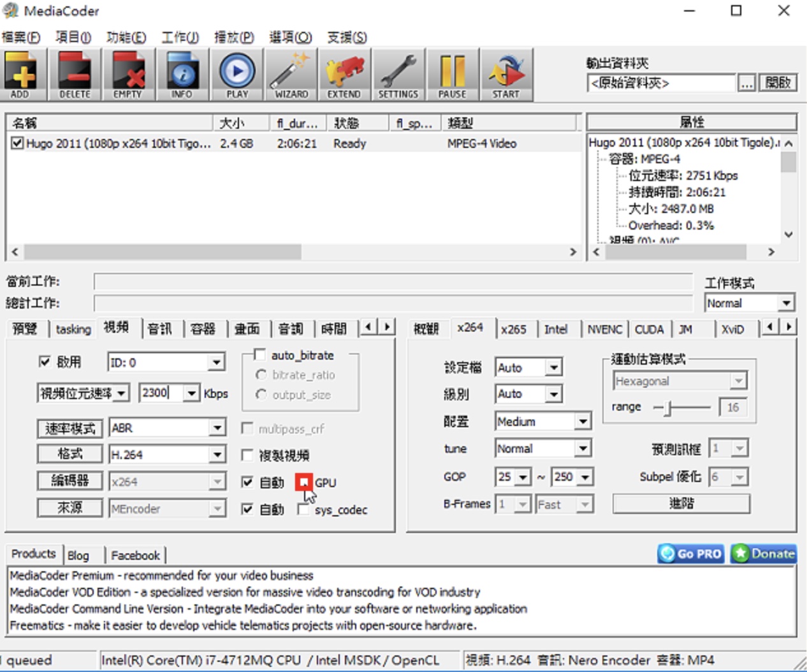Click the Go PRO badge
The height and width of the screenshot is (672, 807).
pyautogui.click(x=691, y=553)
